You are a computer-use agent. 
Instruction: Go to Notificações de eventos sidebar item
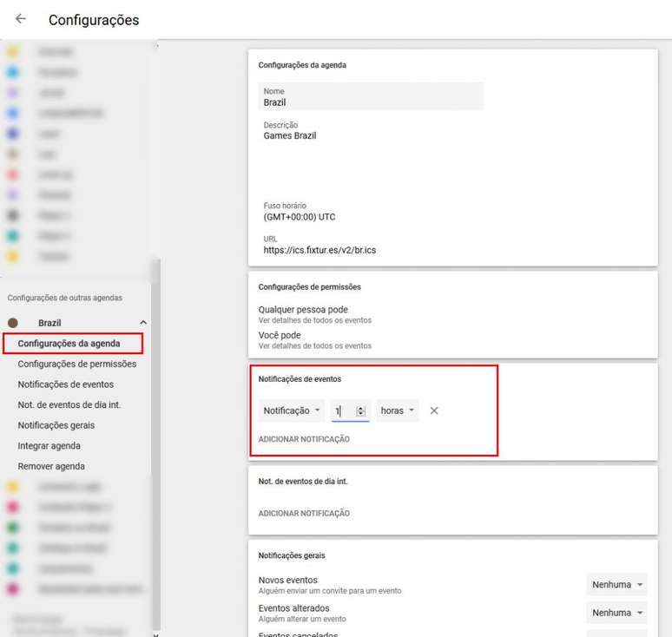[x=65, y=384]
